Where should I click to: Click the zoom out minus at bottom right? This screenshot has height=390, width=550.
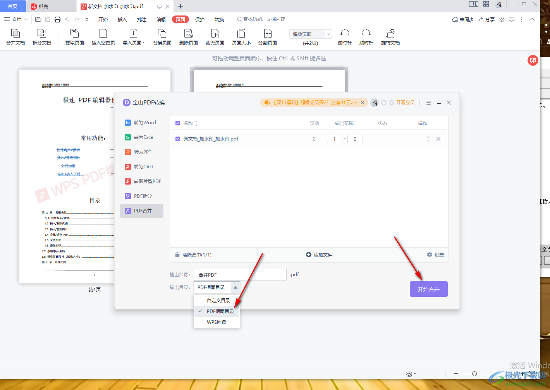[x=456, y=374]
